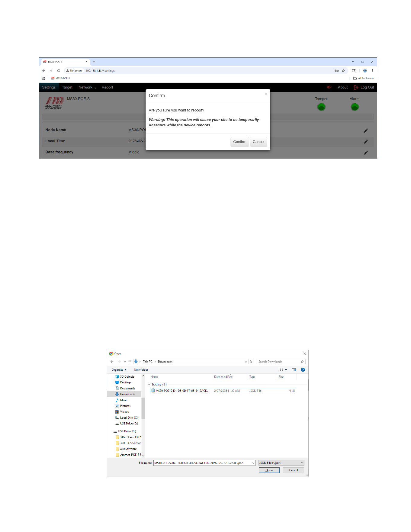Edit Node Name with pencil icon
The width and height of the screenshot is (411, 532).
(366, 131)
